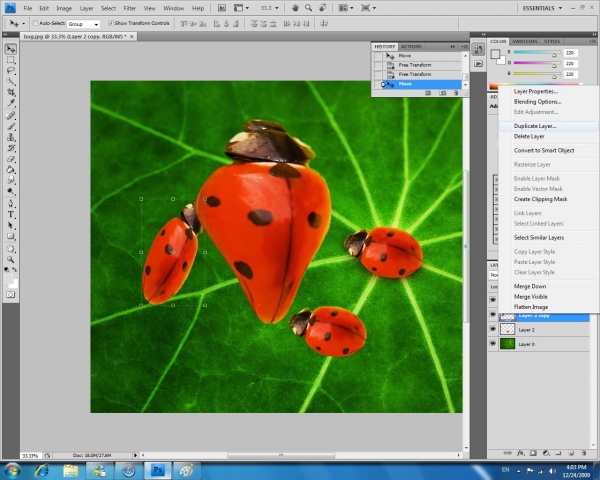Select the Crop tool

11,92
